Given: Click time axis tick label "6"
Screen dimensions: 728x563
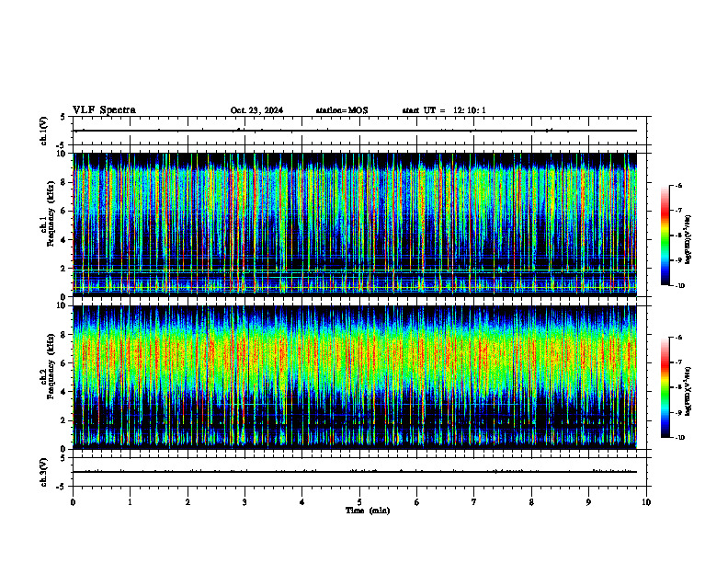Looking at the screenshot, I should [417, 502].
